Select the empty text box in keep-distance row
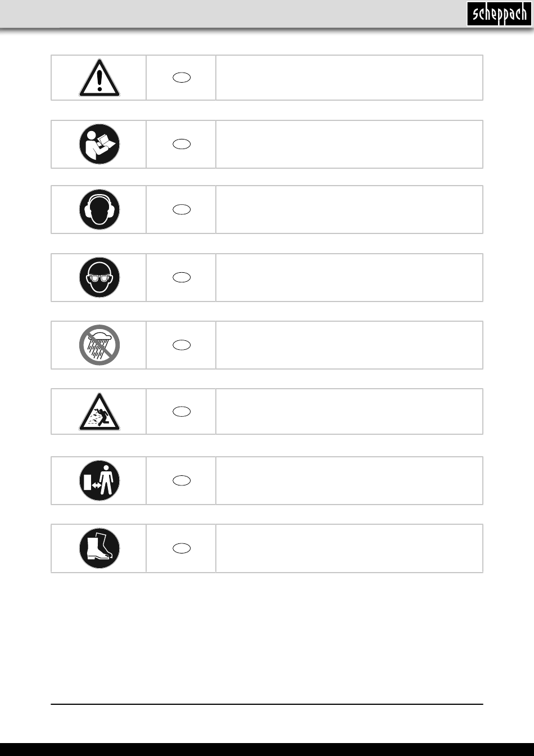 pos(349,480)
